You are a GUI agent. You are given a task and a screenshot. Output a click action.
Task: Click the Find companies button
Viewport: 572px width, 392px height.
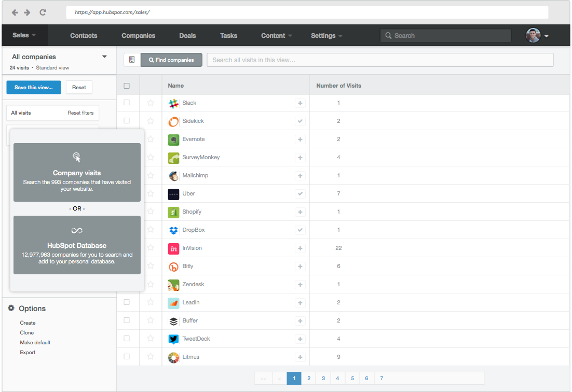[x=171, y=60]
